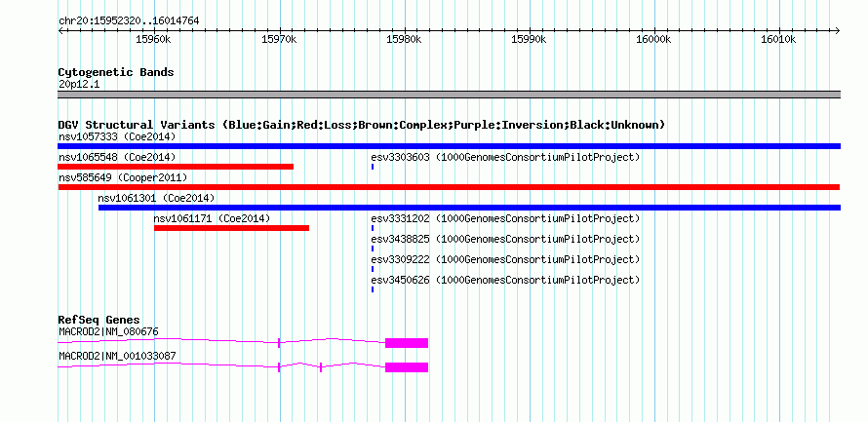868x422 pixels.
Task: Select the red loss bar of nsv1061171
Action: (231, 228)
